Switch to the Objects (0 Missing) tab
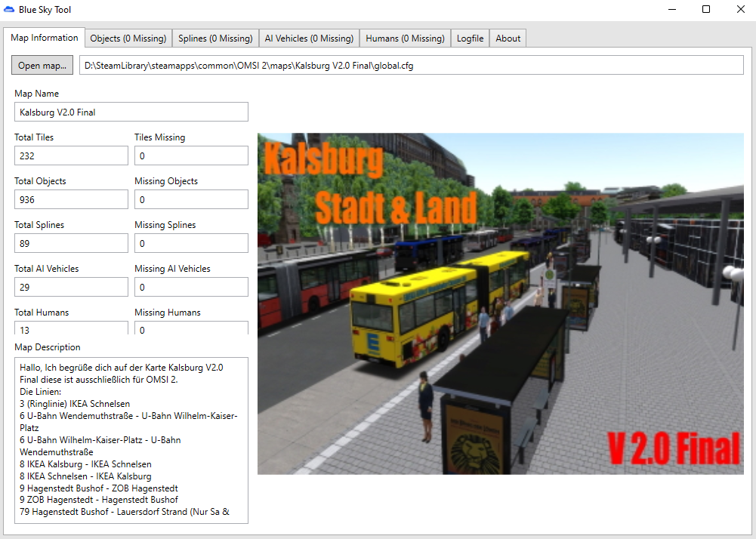Screen dimensions: 756x539 click(x=128, y=38)
